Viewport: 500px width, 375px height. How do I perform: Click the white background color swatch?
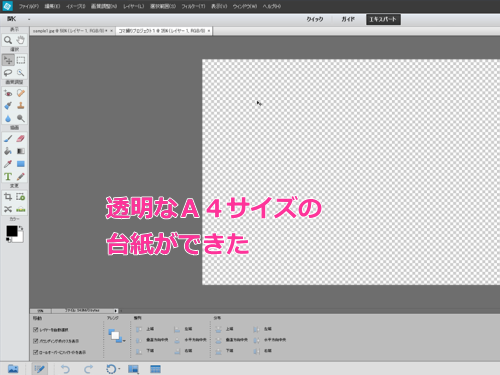point(20,239)
